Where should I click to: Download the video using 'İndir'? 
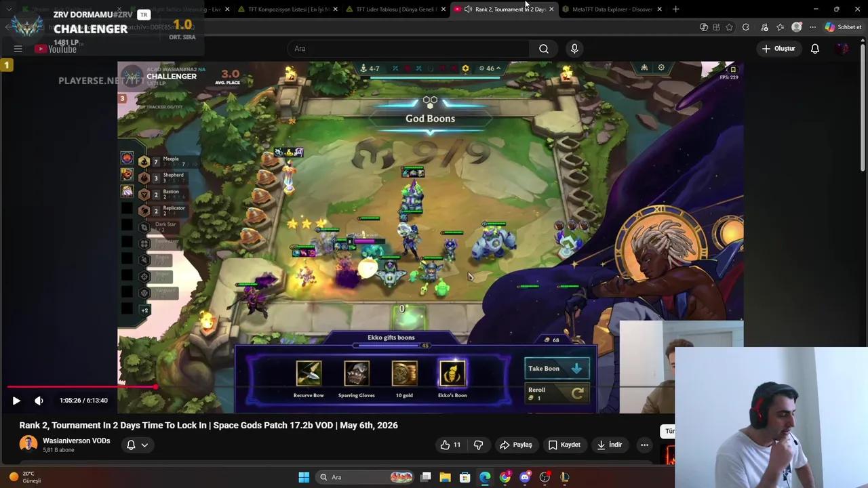coord(609,445)
